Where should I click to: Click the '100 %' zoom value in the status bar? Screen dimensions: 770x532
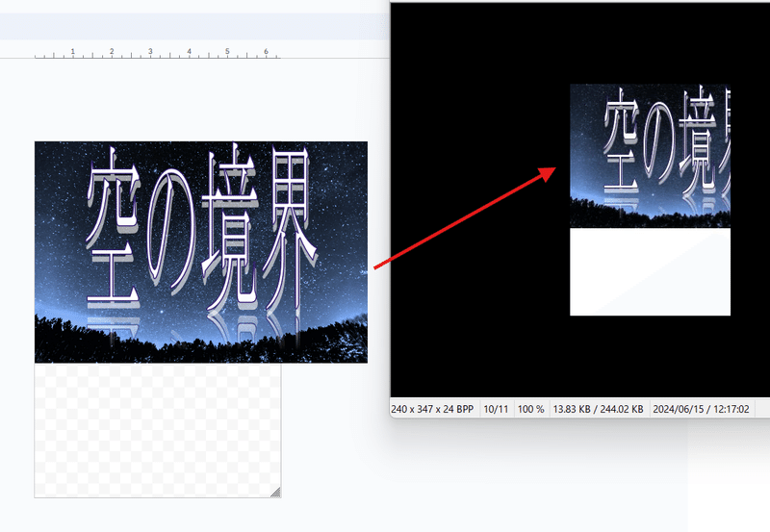click(531, 409)
